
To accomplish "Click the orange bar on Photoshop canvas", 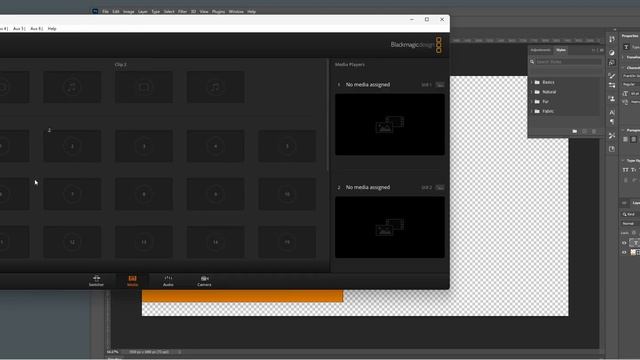I will [x=242, y=296].
